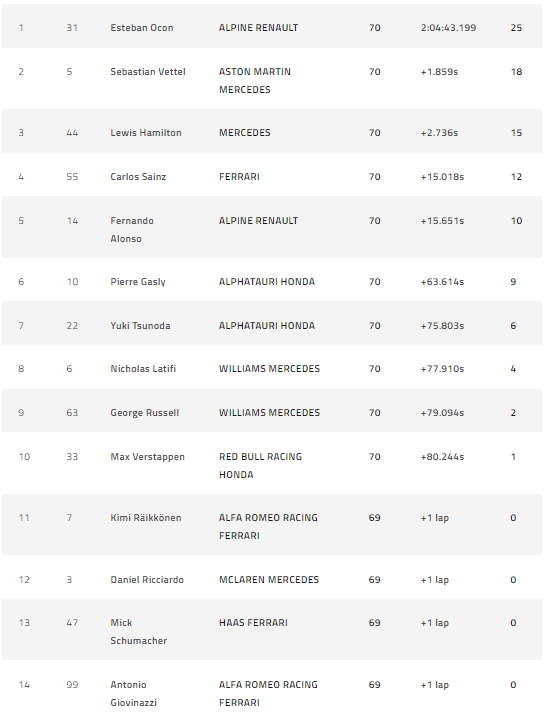This screenshot has width=556, height=721.
Task: Open Esteban Ocon driver name
Action: (x=142, y=28)
